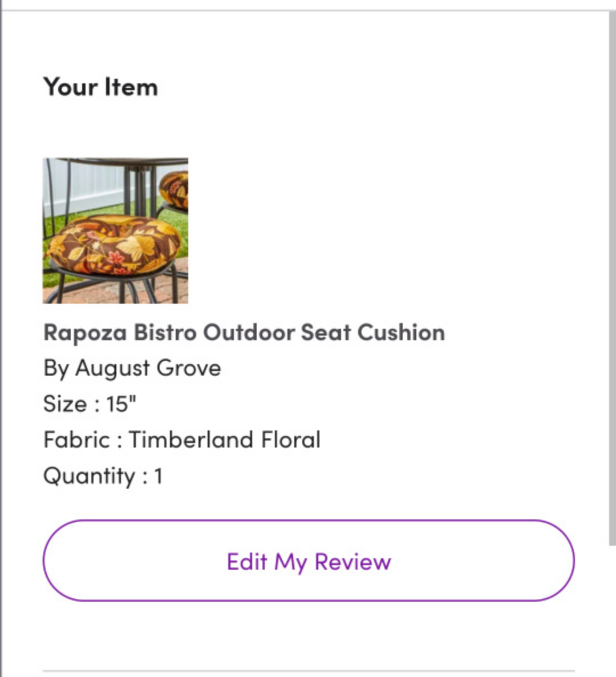Open the Rapoza Bistro Outdoor Seat Cushion title
Viewport: 616px width, 677px height.
coord(244,332)
